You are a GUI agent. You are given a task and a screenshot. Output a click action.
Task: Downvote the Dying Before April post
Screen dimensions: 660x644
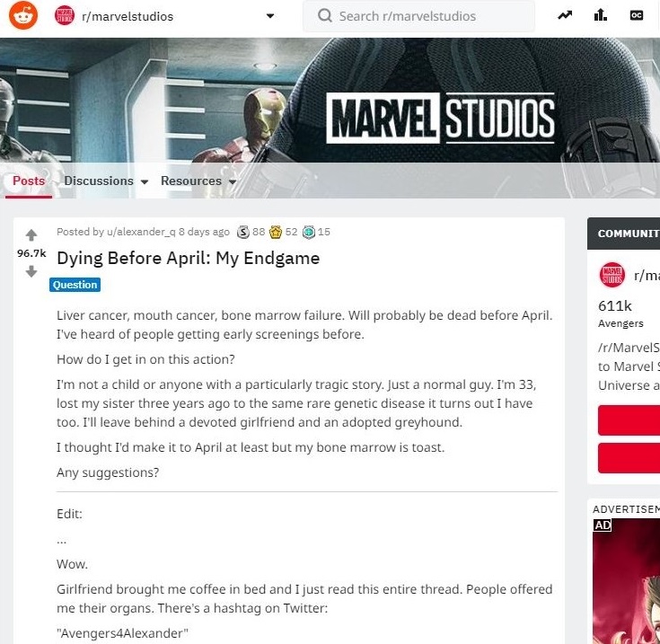(x=31, y=271)
